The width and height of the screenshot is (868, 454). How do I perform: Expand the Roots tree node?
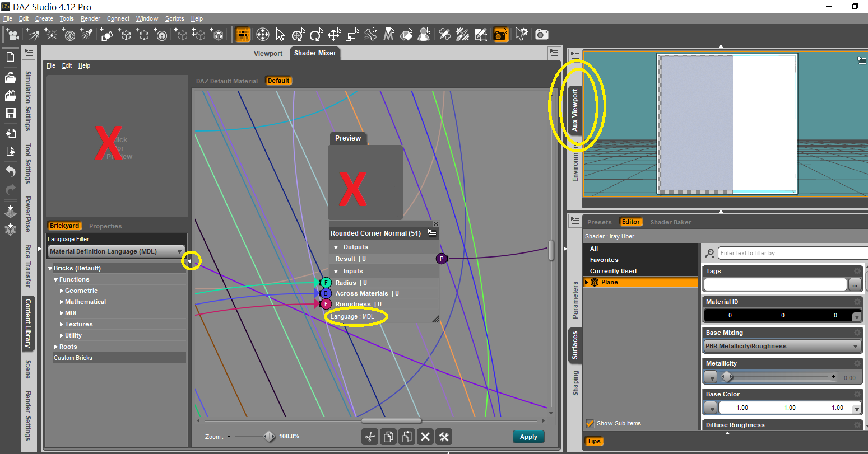click(56, 347)
